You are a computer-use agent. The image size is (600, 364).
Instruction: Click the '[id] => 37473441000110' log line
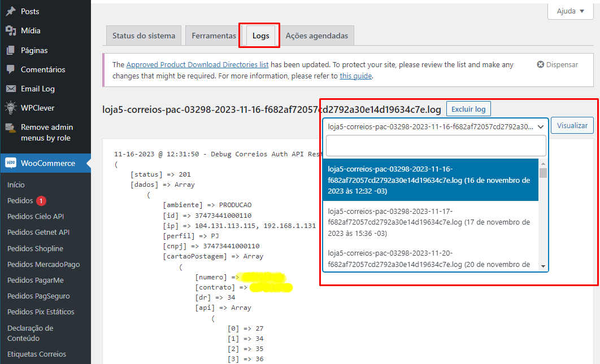(207, 216)
